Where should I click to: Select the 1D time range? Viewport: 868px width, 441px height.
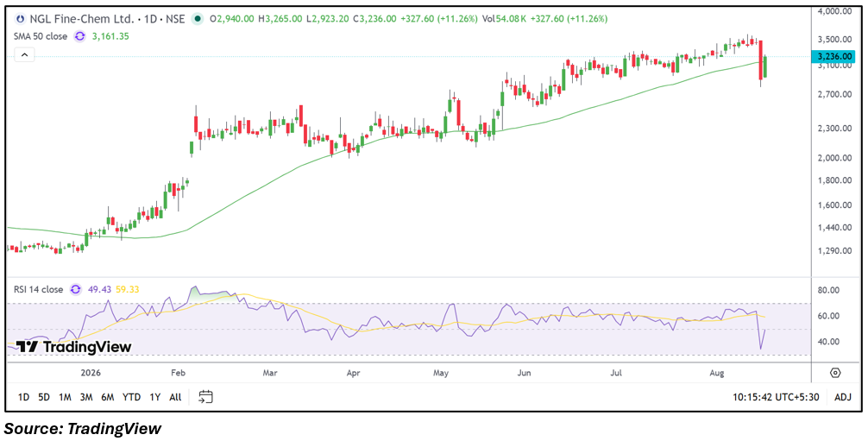tap(24, 397)
